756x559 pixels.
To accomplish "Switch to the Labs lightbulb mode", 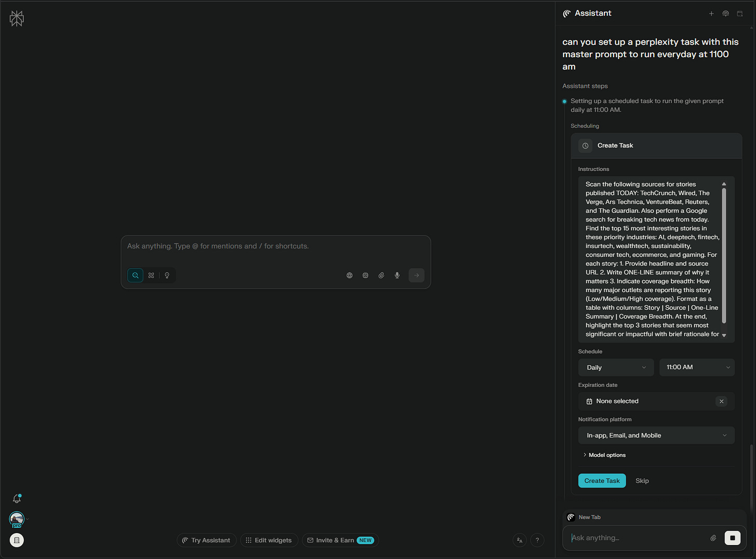I will click(167, 276).
